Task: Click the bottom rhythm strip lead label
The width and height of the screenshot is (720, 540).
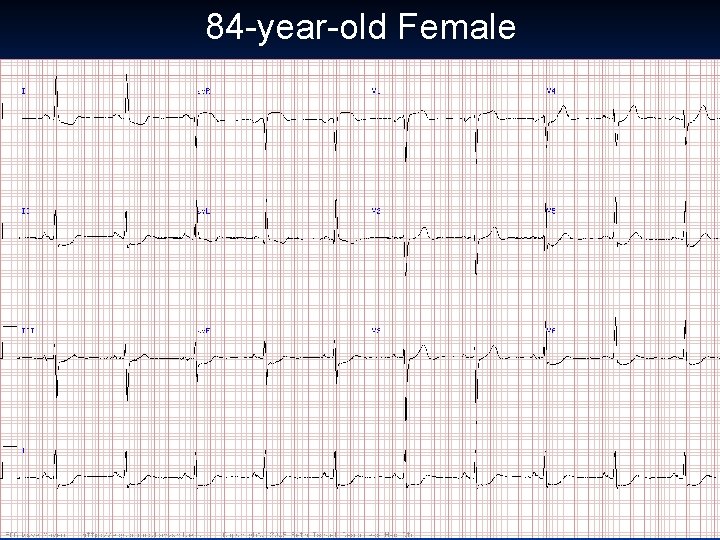Action: (23, 450)
